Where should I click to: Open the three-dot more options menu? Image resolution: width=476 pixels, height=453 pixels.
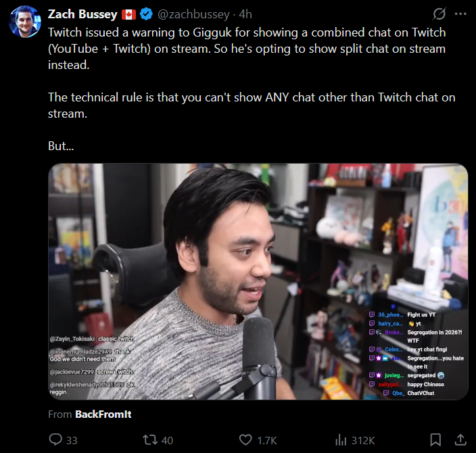click(x=460, y=14)
